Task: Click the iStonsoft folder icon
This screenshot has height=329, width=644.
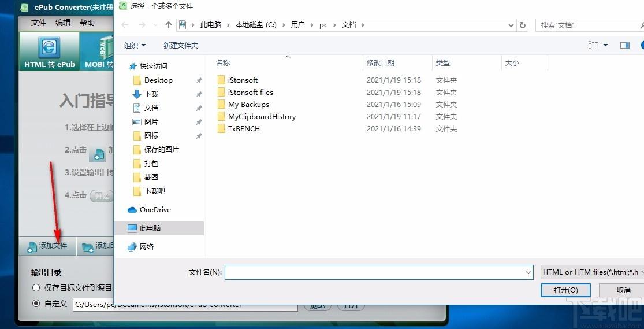Action: (x=221, y=80)
